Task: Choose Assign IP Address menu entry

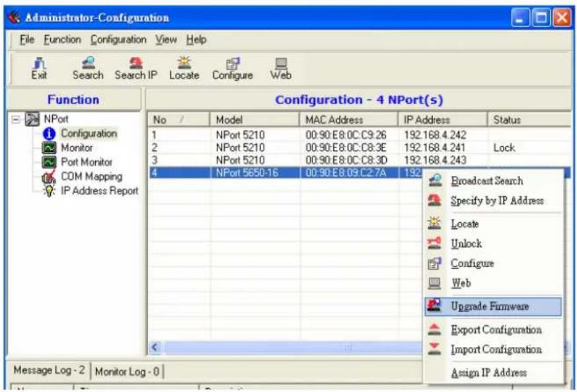Action: pyautogui.click(x=494, y=372)
